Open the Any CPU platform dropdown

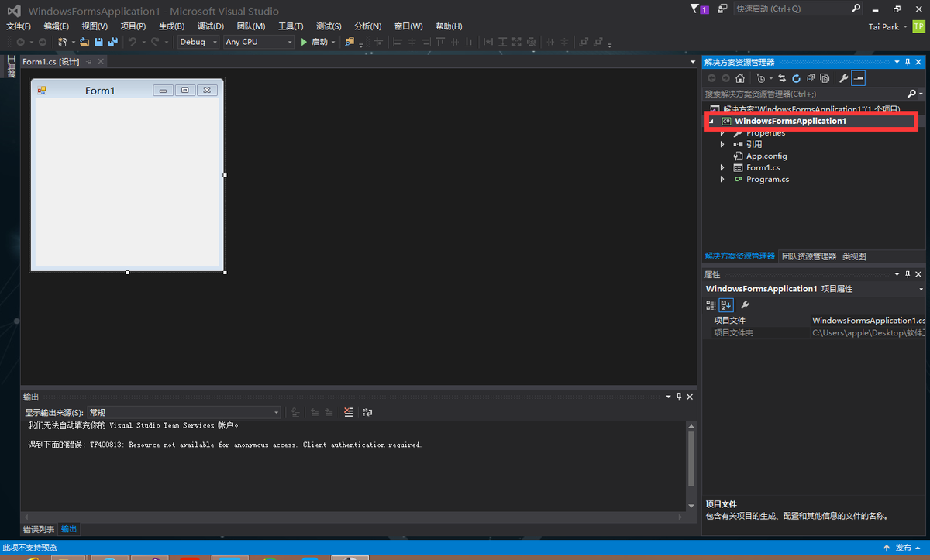coord(259,42)
